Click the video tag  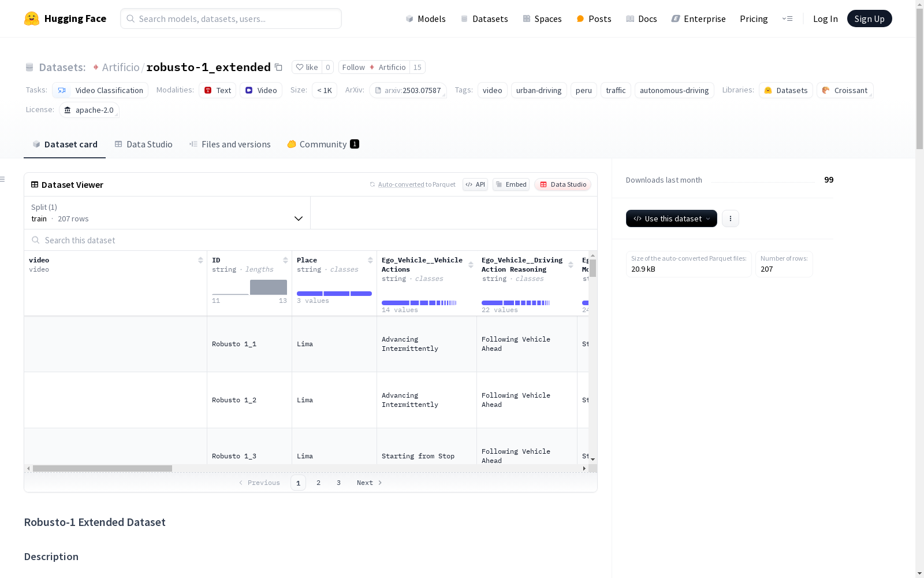[493, 90]
